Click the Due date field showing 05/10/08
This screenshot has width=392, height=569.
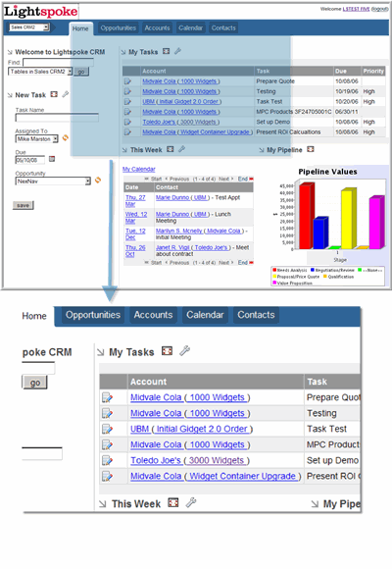(x=30, y=160)
